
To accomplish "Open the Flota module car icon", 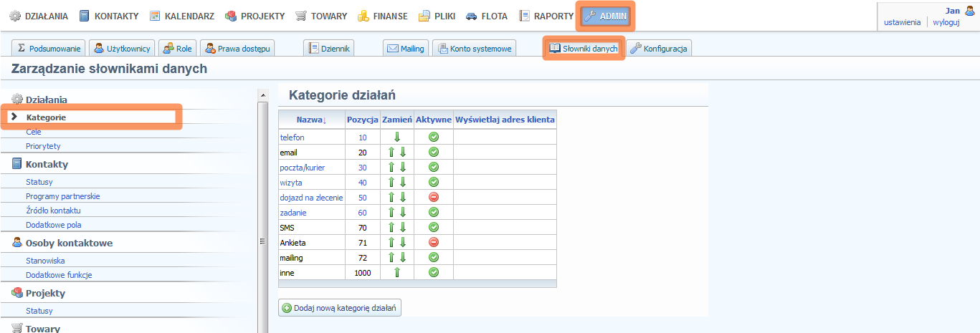I will pos(471,16).
